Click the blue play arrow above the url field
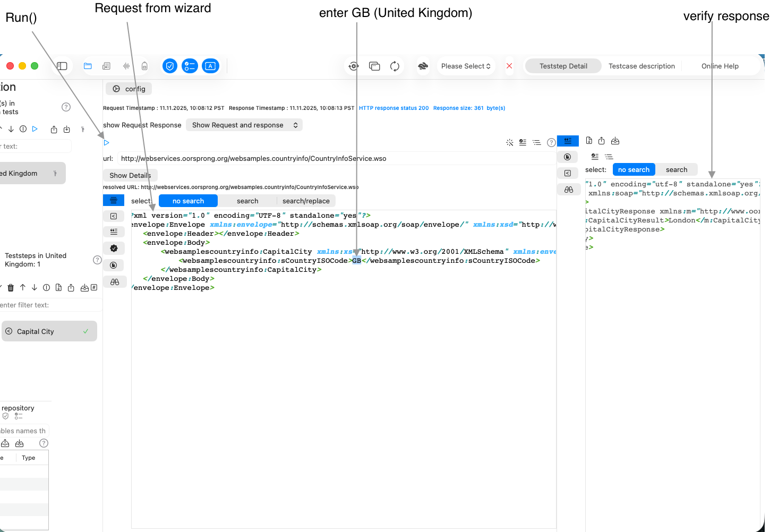 (x=106, y=142)
